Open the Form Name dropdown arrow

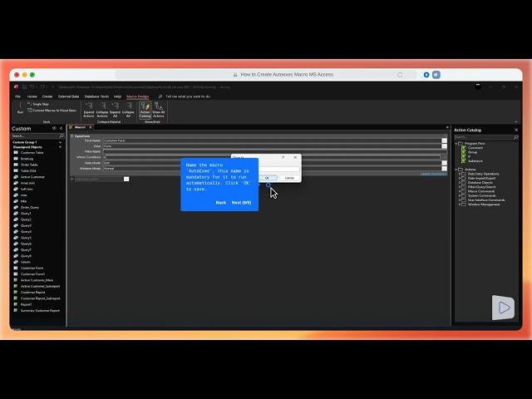pyautogui.click(x=444, y=140)
